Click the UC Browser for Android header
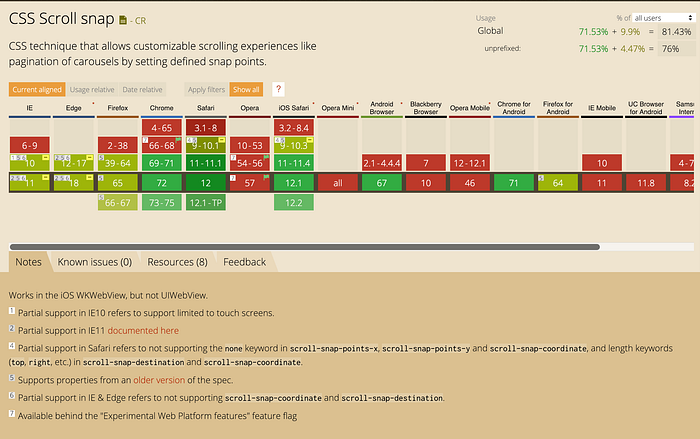 click(x=646, y=108)
